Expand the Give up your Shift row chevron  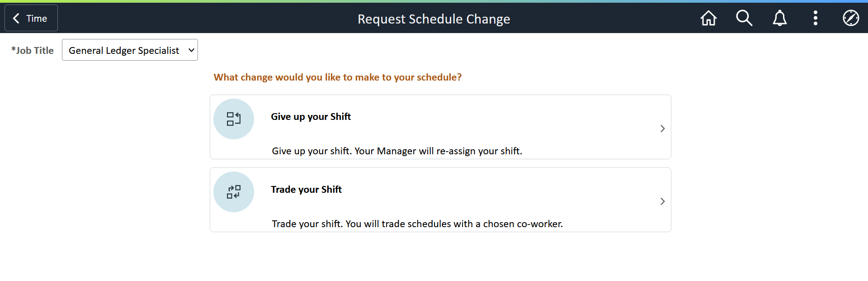[662, 129]
